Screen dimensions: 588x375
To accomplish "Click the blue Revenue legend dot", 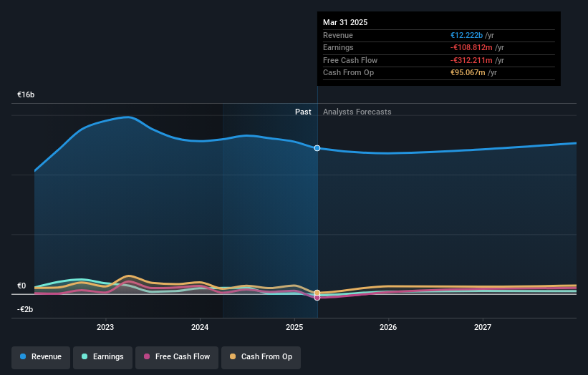I will 23,356.
